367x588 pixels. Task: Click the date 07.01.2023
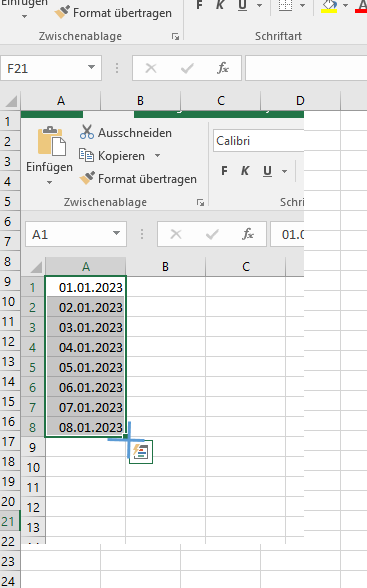(x=91, y=407)
